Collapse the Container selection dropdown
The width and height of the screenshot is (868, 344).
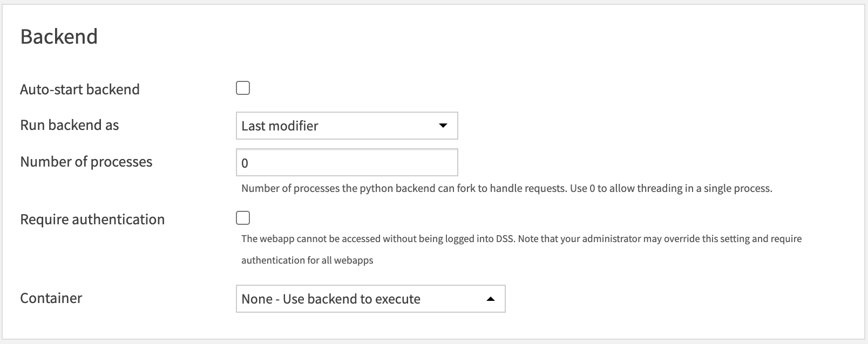(369, 298)
